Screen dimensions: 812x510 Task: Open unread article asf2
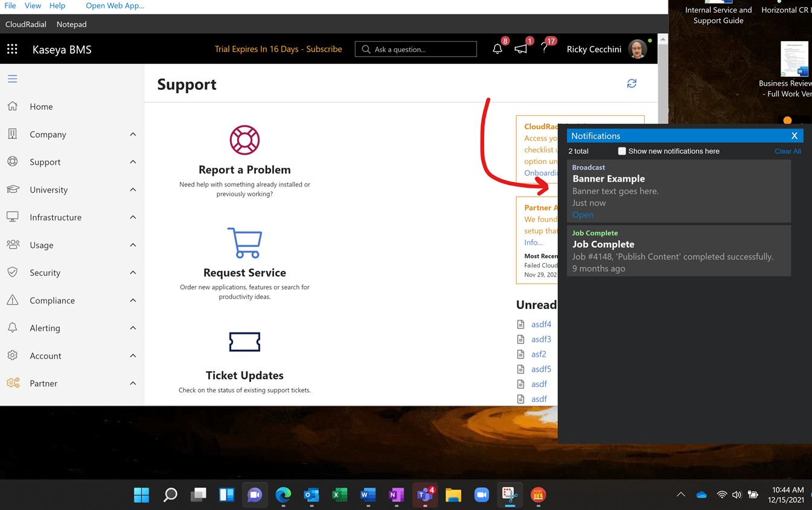(539, 354)
